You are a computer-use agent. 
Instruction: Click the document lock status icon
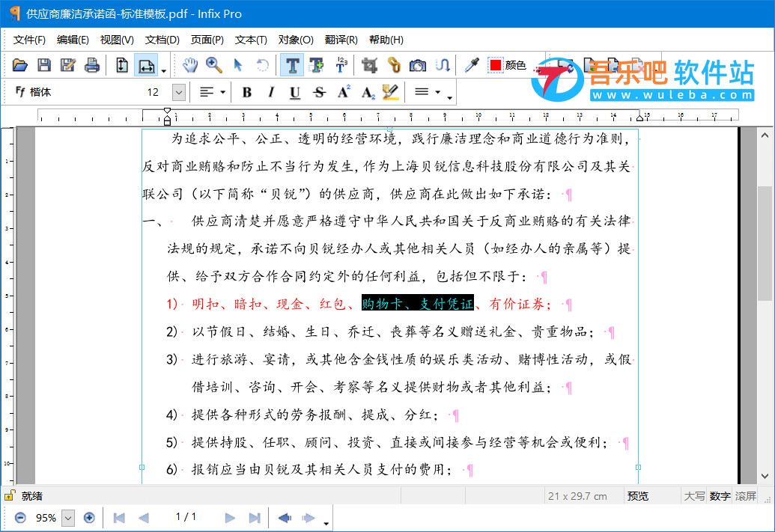(x=10, y=495)
